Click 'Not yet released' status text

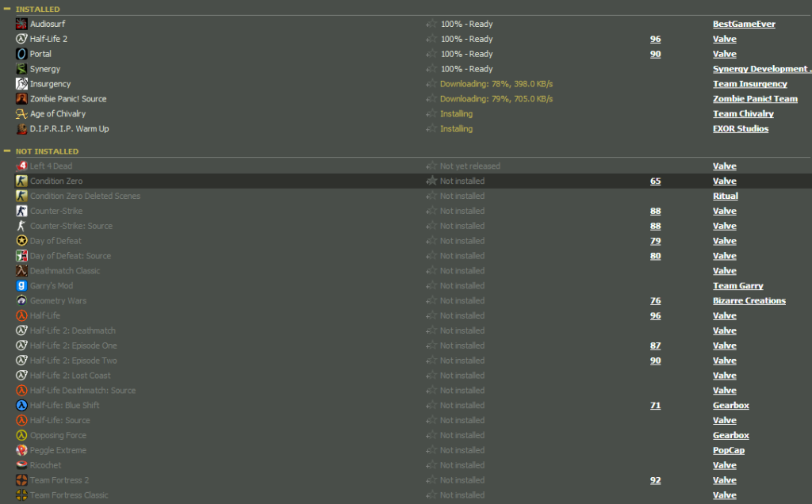coord(469,166)
